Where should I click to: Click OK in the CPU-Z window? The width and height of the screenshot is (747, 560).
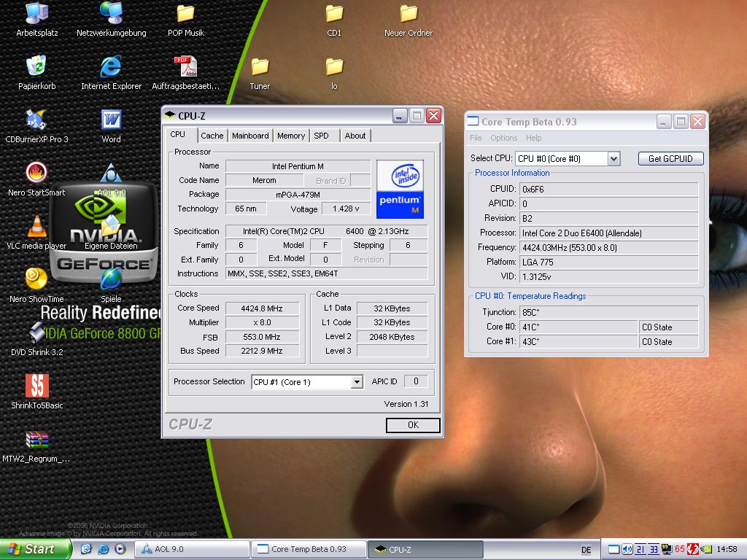coord(413,425)
